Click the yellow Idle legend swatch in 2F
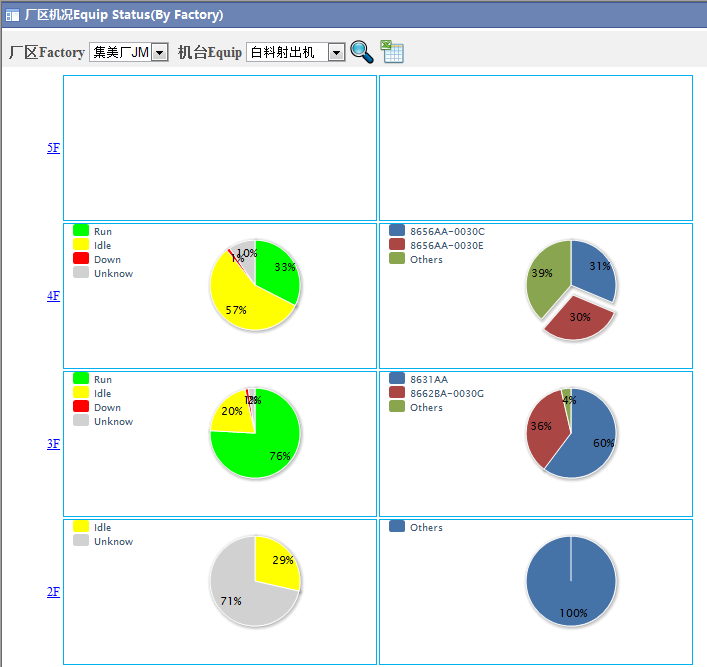This screenshot has height=667, width=707. [x=81, y=526]
